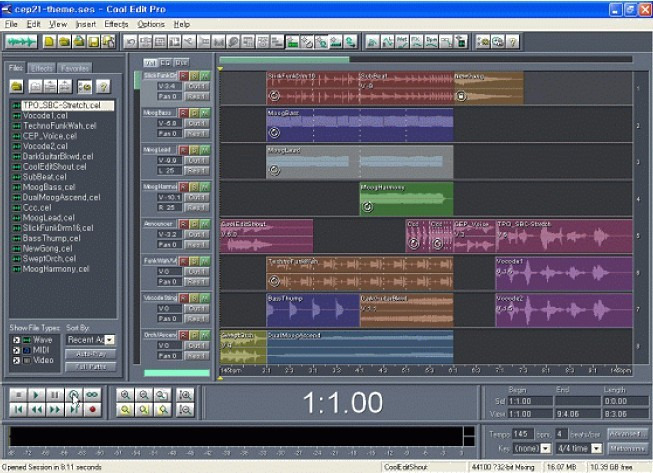Viewport: 653px width, 473px height.
Task: Switch to waveform edit view with the green waveform icon
Action: [x=21, y=42]
